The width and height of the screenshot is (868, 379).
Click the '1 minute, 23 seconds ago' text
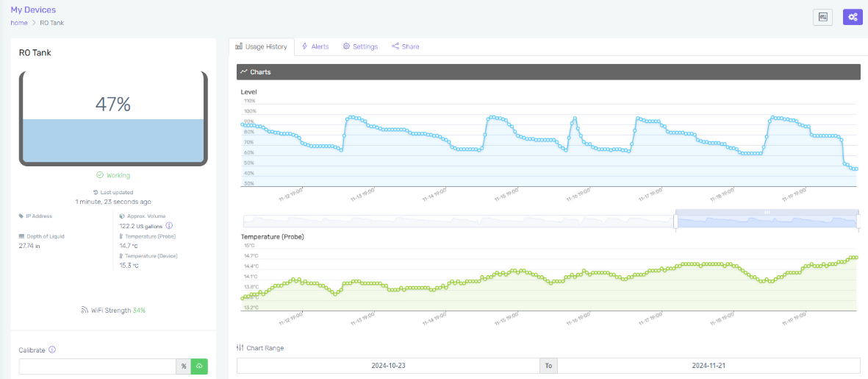[113, 202]
